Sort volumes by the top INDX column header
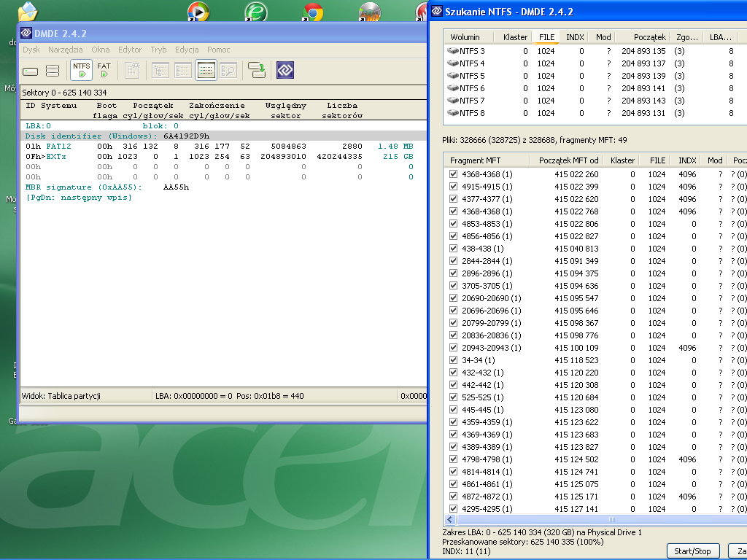The height and width of the screenshot is (560, 747). [x=575, y=37]
